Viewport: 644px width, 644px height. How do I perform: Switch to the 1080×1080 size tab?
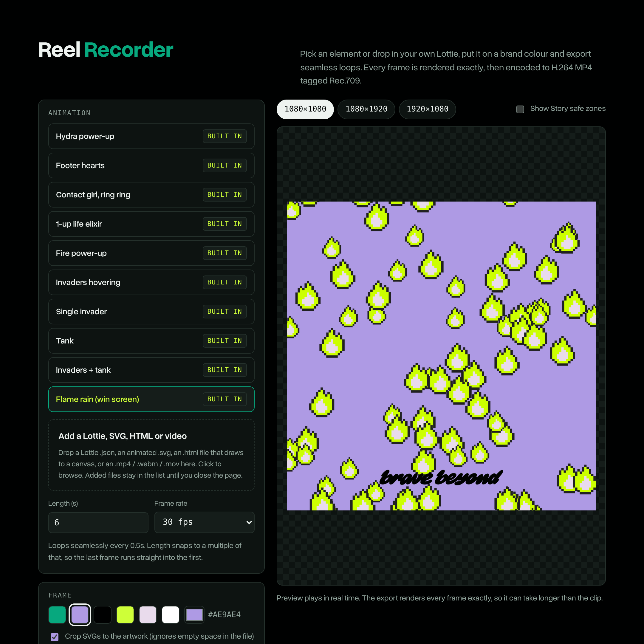click(305, 109)
